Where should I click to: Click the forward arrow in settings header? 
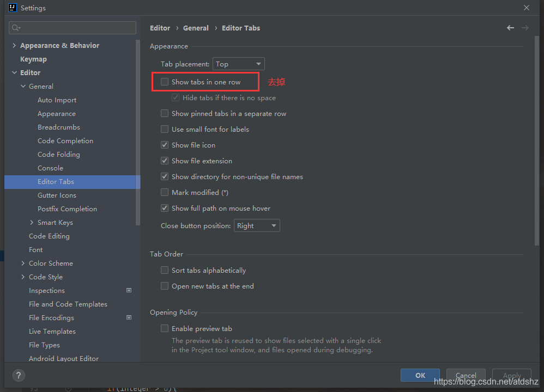pos(525,28)
